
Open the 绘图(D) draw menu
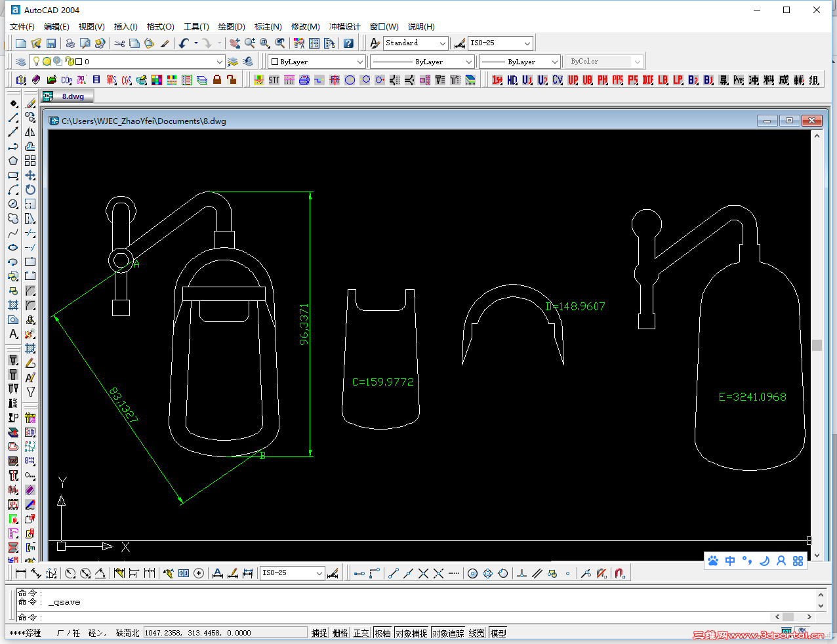pos(232,27)
